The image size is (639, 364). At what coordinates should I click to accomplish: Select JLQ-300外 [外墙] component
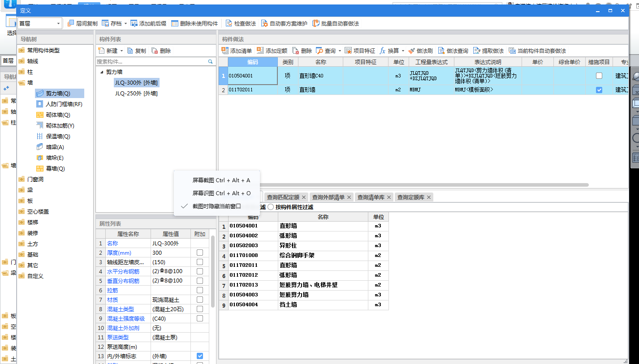click(136, 83)
